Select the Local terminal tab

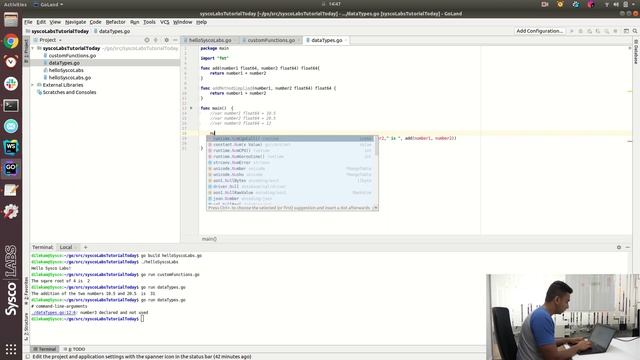click(66, 247)
